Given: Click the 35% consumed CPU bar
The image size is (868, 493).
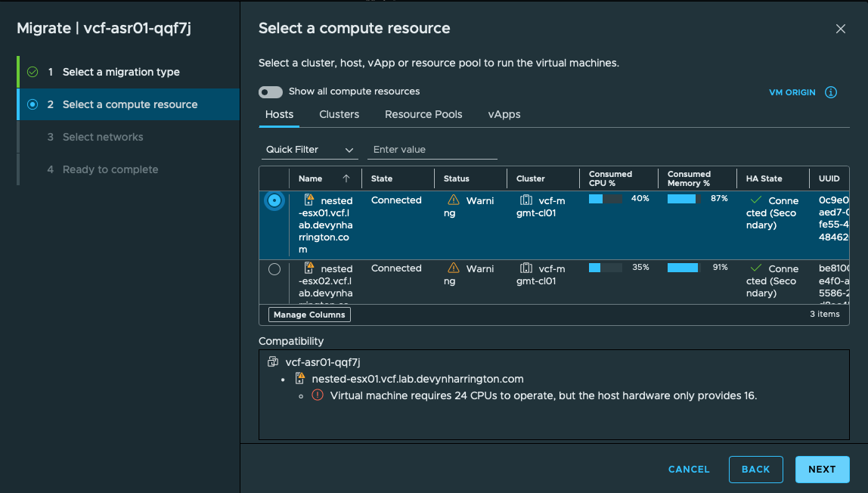Looking at the screenshot, I should coord(605,267).
